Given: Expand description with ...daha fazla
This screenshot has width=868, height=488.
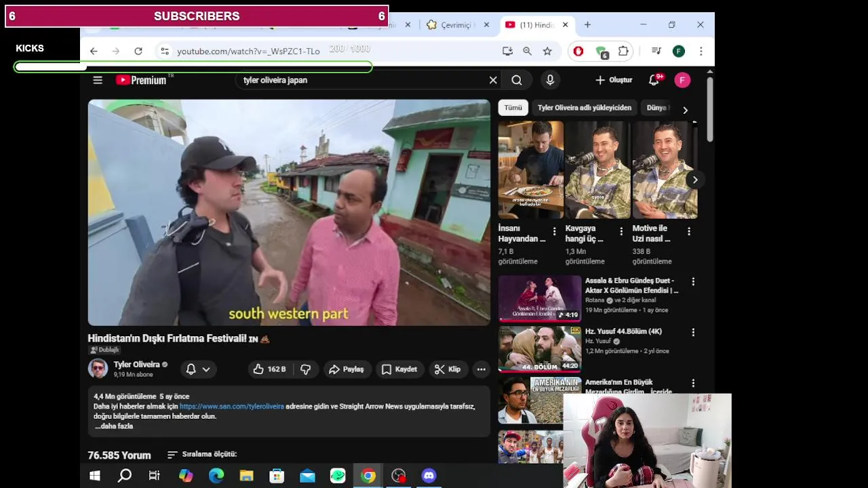Looking at the screenshot, I should point(113,426).
